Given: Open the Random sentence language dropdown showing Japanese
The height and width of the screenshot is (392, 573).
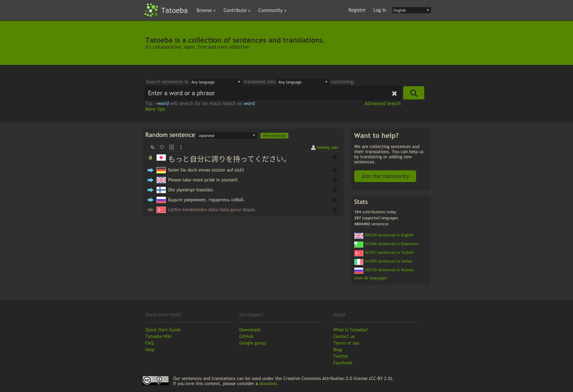Looking at the screenshot, I should pos(227,135).
